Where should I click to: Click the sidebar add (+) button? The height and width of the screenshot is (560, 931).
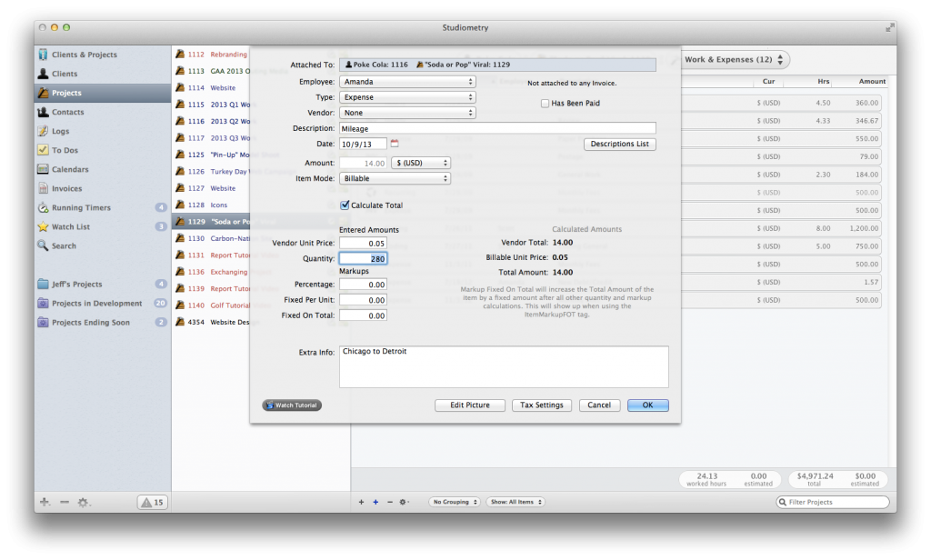click(45, 503)
